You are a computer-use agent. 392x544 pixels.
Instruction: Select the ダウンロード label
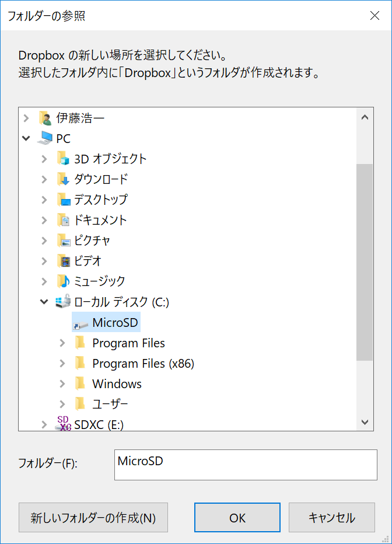coord(101,179)
